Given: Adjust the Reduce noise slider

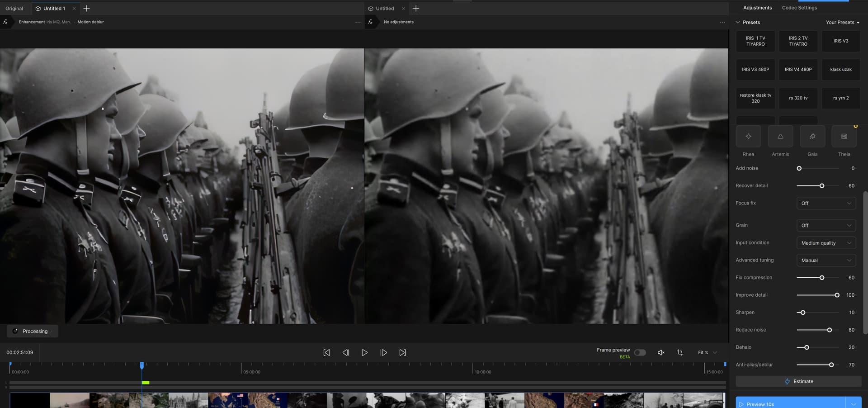Looking at the screenshot, I should [829, 330].
